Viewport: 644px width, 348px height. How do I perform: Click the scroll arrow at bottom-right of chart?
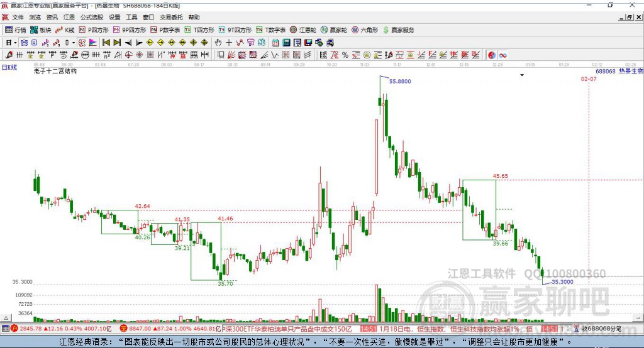(x=638, y=318)
